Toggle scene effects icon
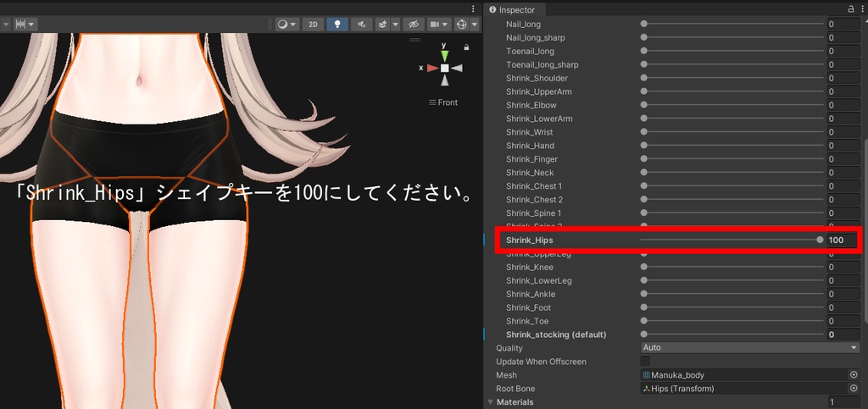The width and height of the screenshot is (868, 409). (x=382, y=25)
